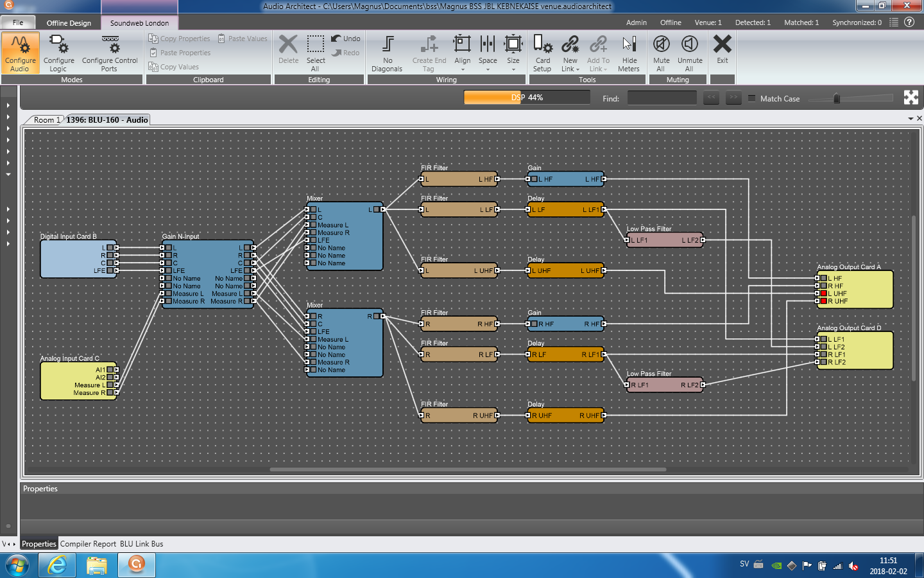This screenshot has height=578, width=924.
Task: Click find next arrows button
Action: (733, 98)
